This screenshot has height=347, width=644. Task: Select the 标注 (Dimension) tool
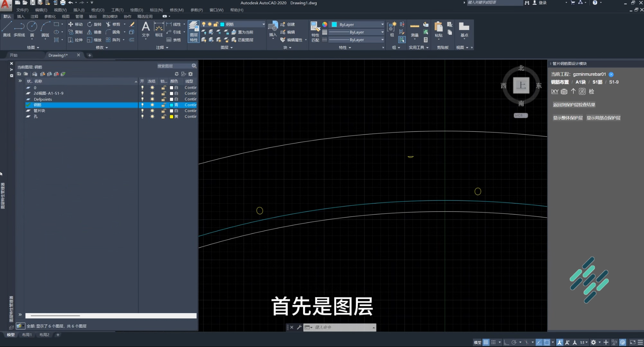pyautogui.click(x=159, y=29)
